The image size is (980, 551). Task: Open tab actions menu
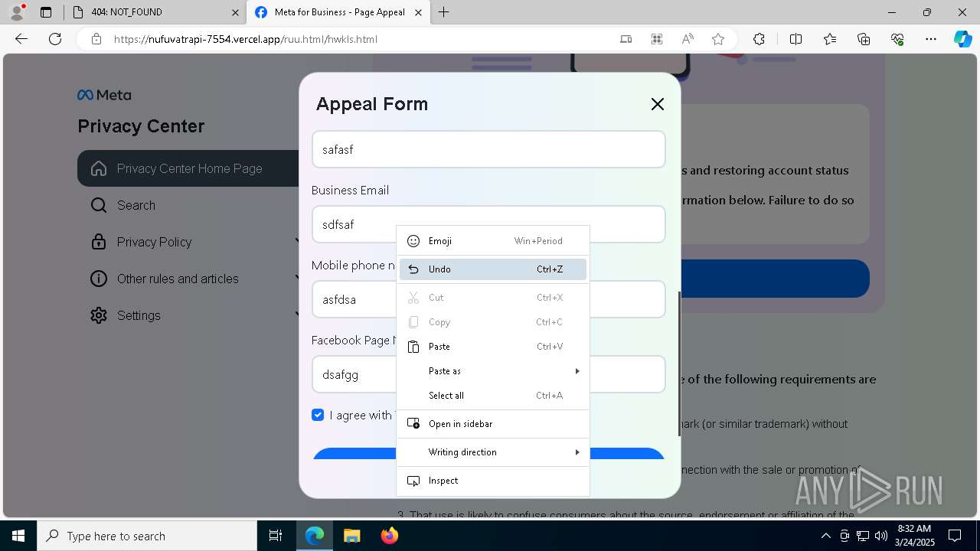point(46,12)
